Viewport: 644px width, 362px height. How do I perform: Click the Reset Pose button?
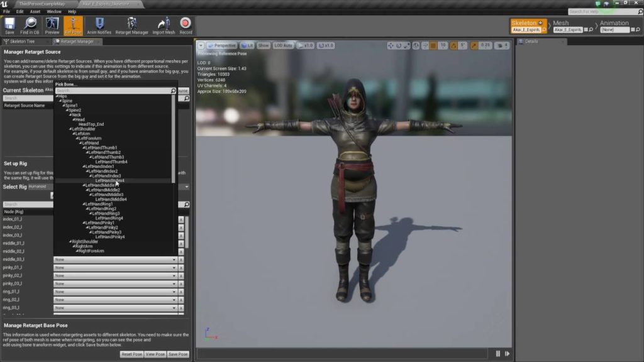click(x=131, y=354)
